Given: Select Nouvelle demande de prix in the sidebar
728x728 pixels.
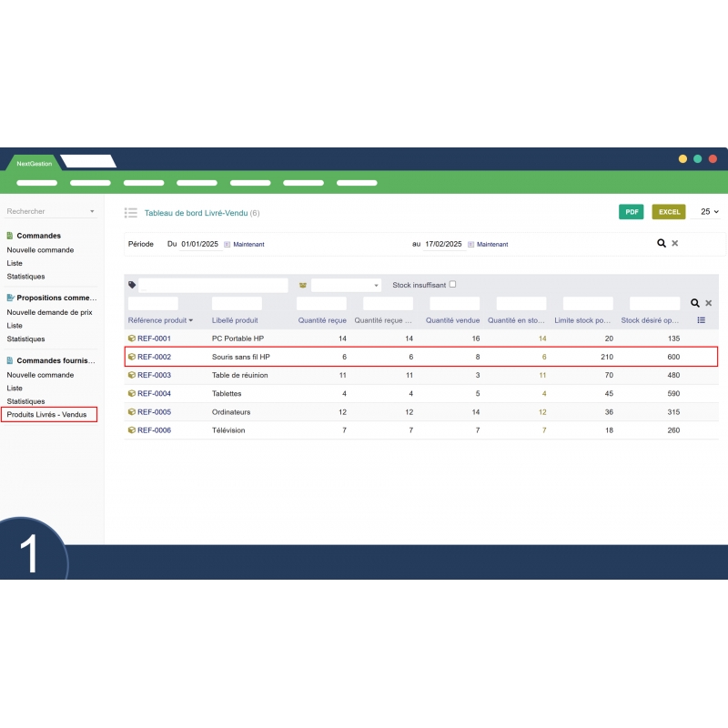Looking at the screenshot, I should 49,312.
